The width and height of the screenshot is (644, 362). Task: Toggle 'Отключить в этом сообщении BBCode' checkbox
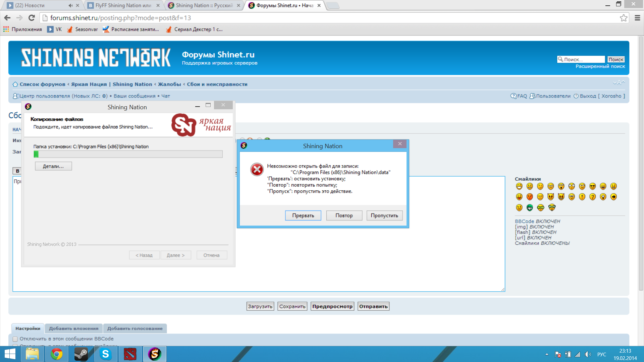click(x=15, y=339)
